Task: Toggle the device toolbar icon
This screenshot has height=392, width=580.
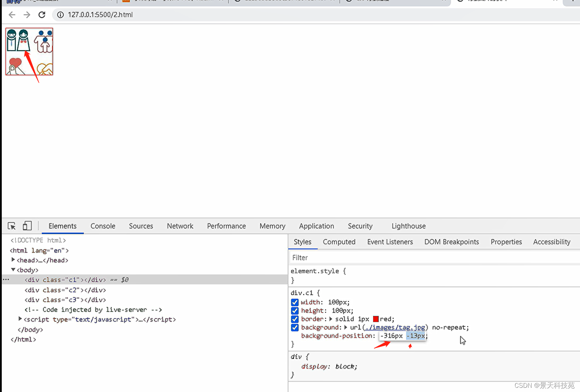Action: 27,226
